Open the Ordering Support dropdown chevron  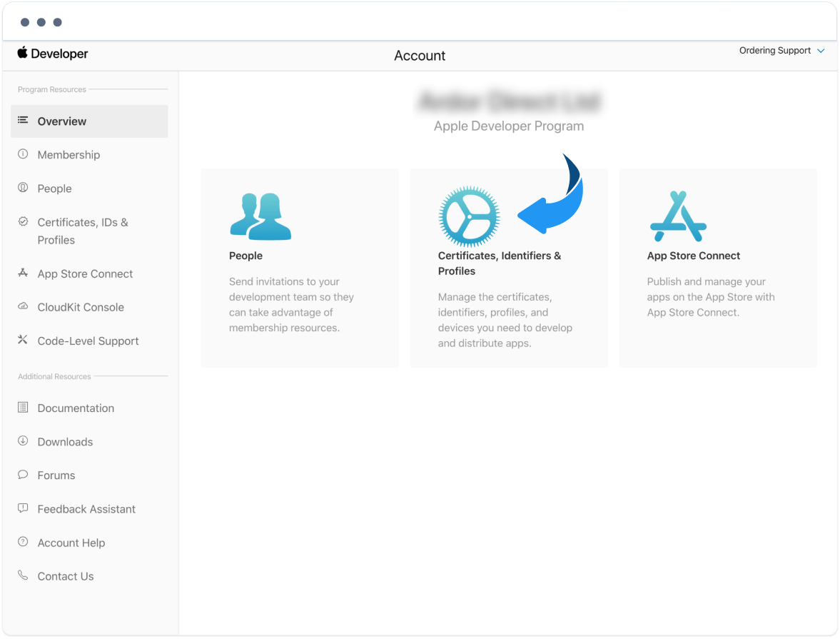821,51
